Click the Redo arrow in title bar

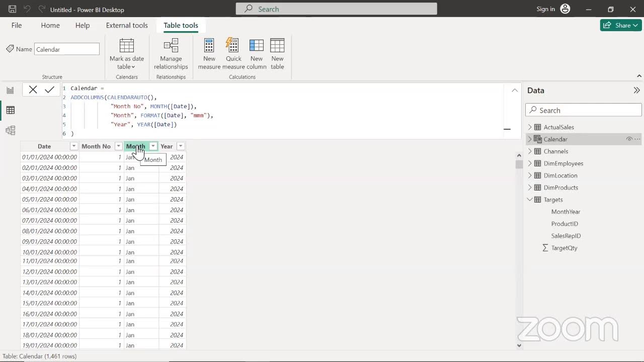pos(42,10)
